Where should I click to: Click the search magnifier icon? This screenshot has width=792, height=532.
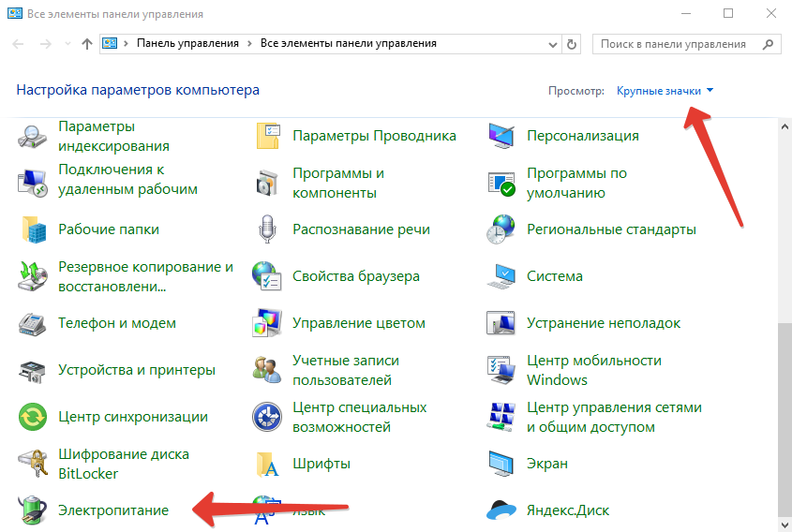[x=768, y=44]
